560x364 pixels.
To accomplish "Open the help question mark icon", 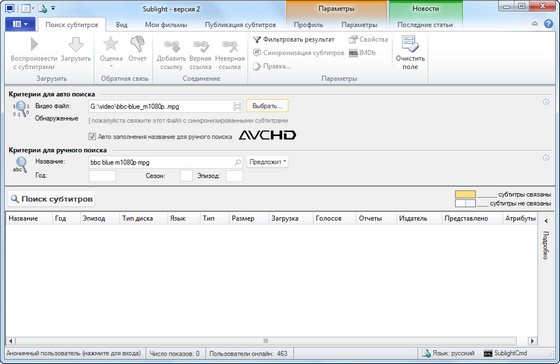I will [x=548, y=24].
